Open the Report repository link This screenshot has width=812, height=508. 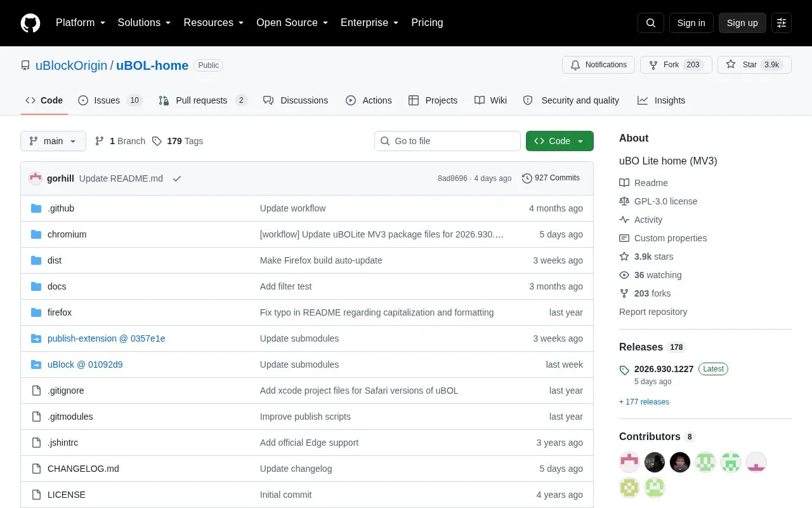(x=653, y=312)
